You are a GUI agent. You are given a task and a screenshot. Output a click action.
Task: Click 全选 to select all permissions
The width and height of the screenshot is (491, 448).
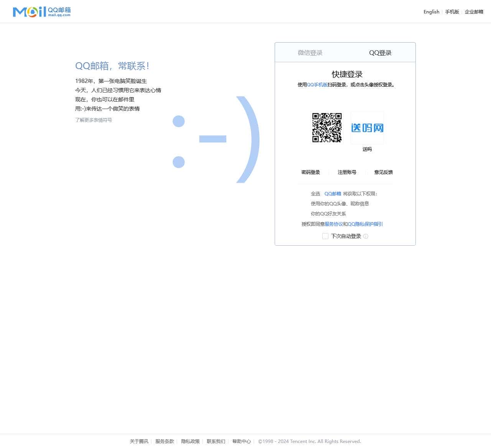coord(315,193)
